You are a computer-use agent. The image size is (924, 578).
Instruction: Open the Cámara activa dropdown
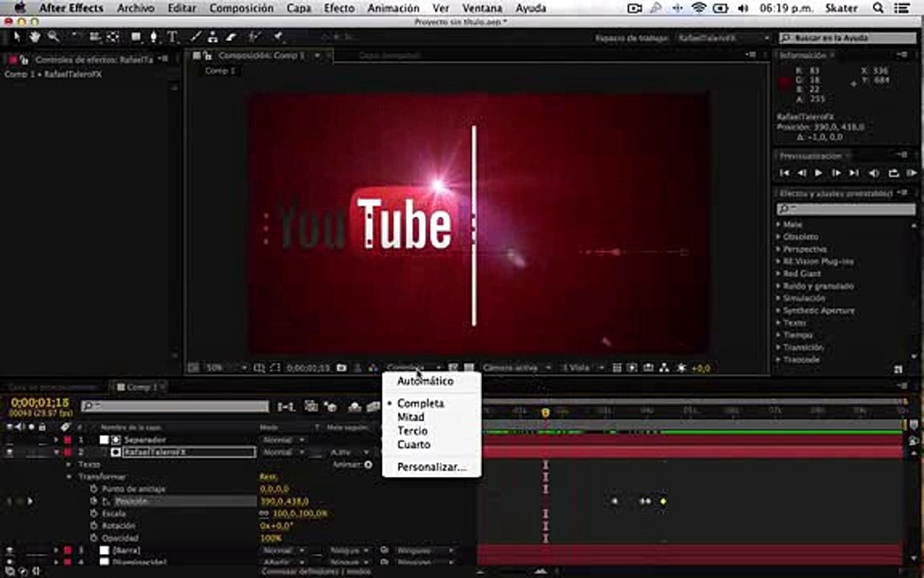[x=517, y=368]
